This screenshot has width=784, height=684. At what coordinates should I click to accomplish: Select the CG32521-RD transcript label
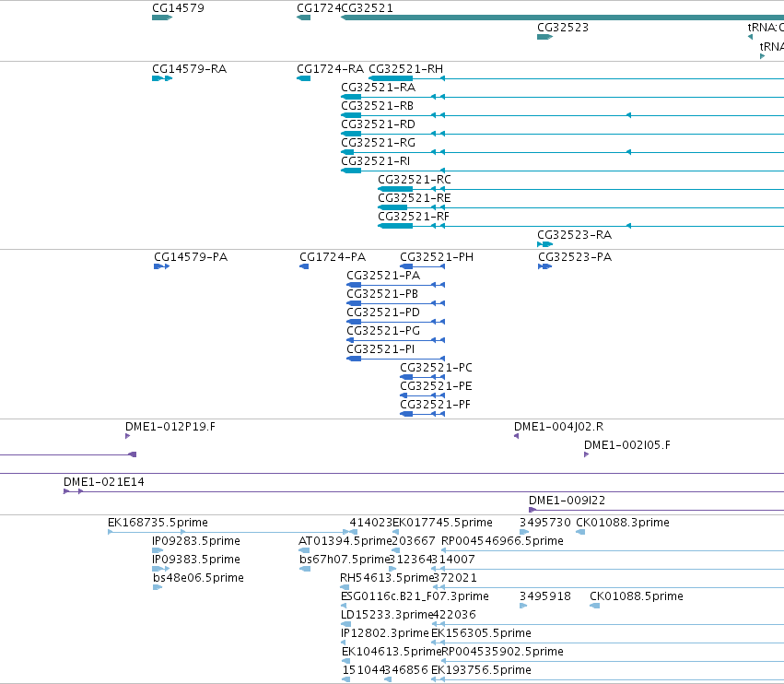(378, 124)
